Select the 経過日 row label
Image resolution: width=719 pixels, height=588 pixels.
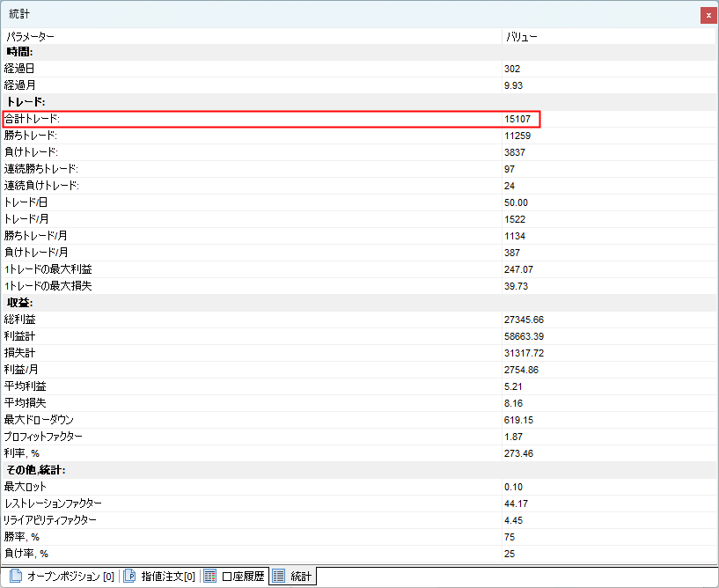[x=19, y=69]
